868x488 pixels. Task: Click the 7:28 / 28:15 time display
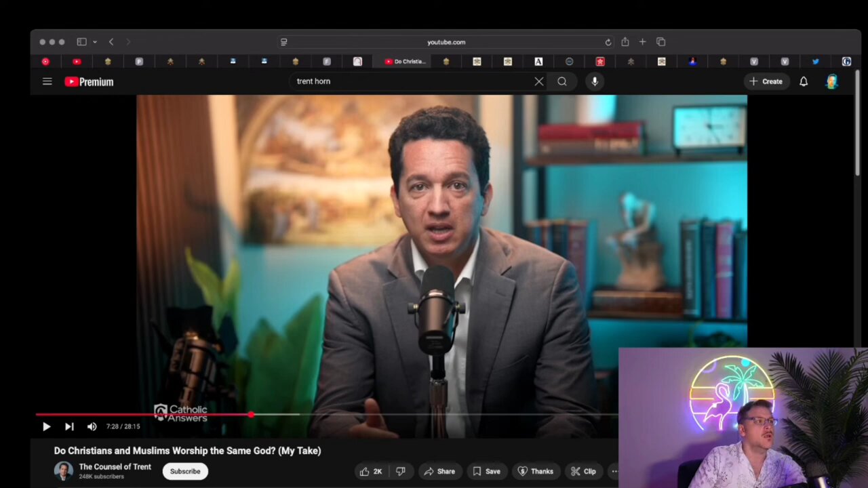point(123,426)
